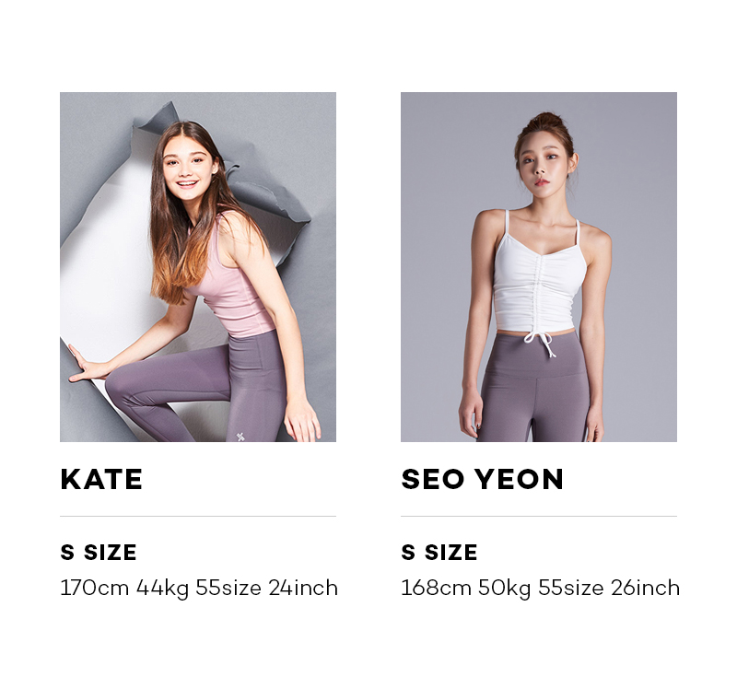
Task: Click the S SIZE label under Kate
Action: pyautogui.click(x=99, y=552)
